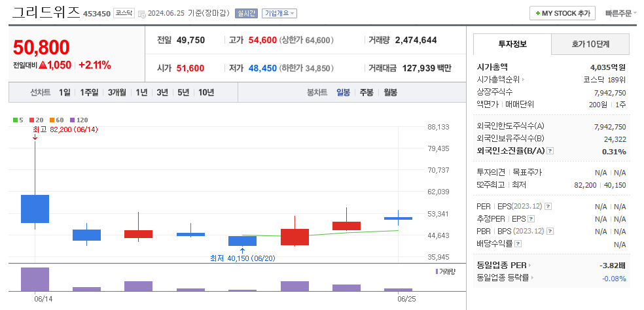The height and width of the screenshot is (310, 644).
Task: Click the 실시간 badge
Action: click(245, 13)
